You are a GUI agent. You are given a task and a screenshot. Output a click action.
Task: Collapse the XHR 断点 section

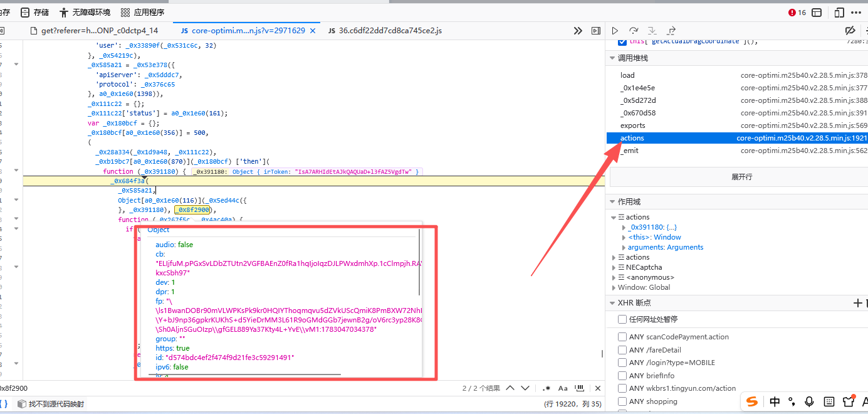(x=612, y=303)
